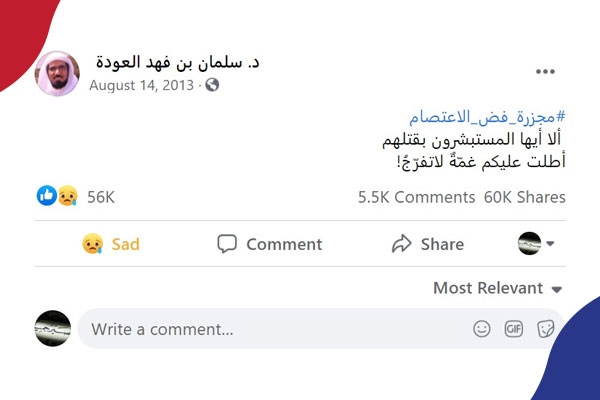
Task: Expand the Most Relevant comment sorting dropdown
Action: (x=497, y=288)
